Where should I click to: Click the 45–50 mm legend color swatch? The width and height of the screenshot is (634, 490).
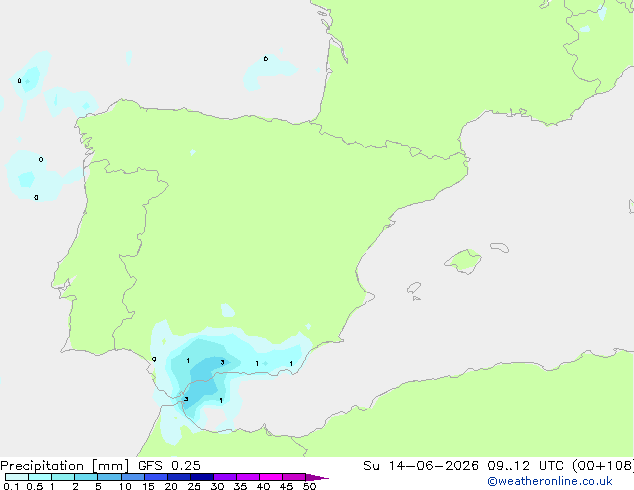click(x=294, y=477)
